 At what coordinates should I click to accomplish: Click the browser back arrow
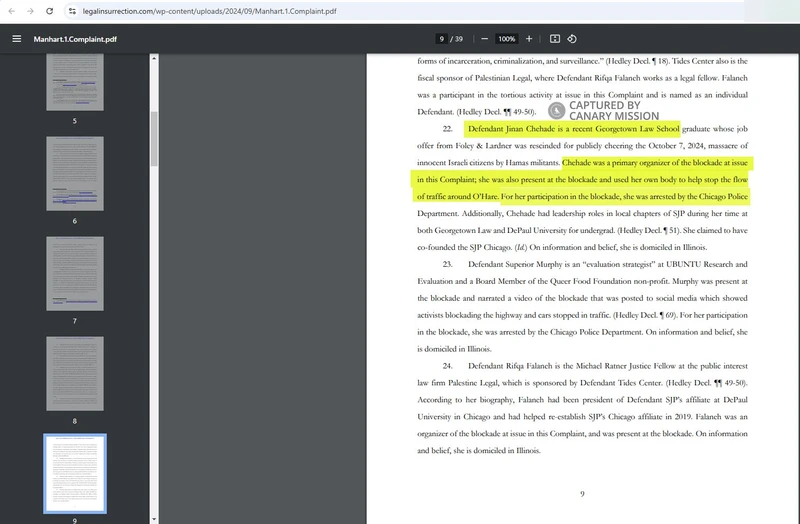(11, 10)
